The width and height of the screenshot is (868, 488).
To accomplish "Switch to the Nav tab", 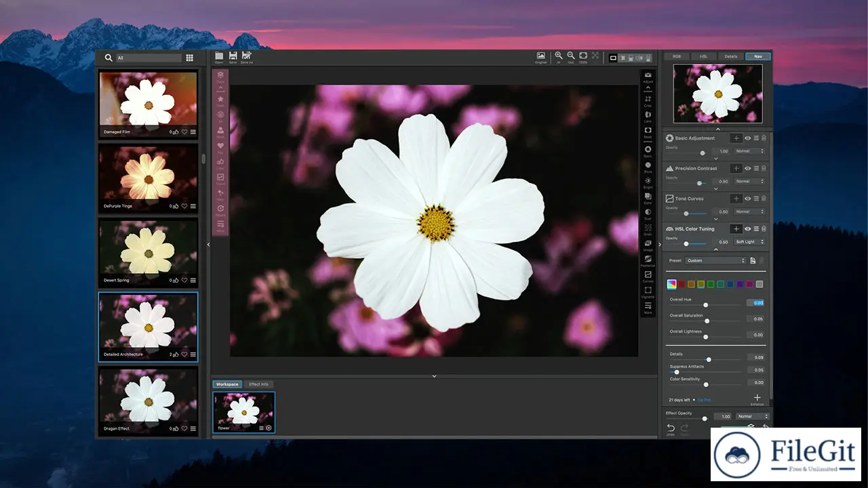I will pos(758,56).
